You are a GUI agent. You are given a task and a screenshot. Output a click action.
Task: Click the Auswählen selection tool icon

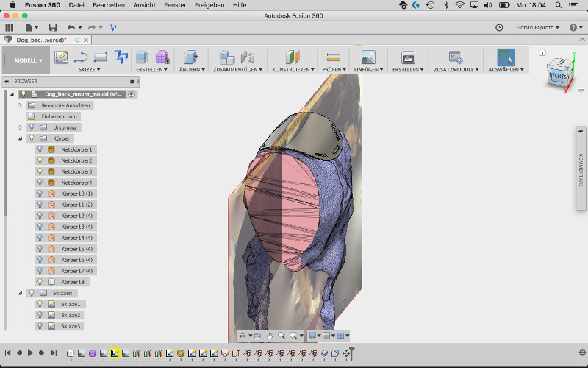click(506, 57)
